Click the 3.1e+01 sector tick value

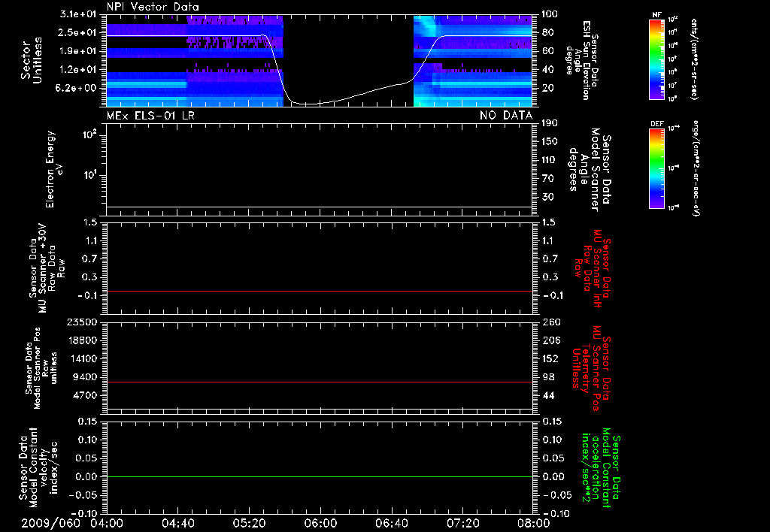coord(77,14)
